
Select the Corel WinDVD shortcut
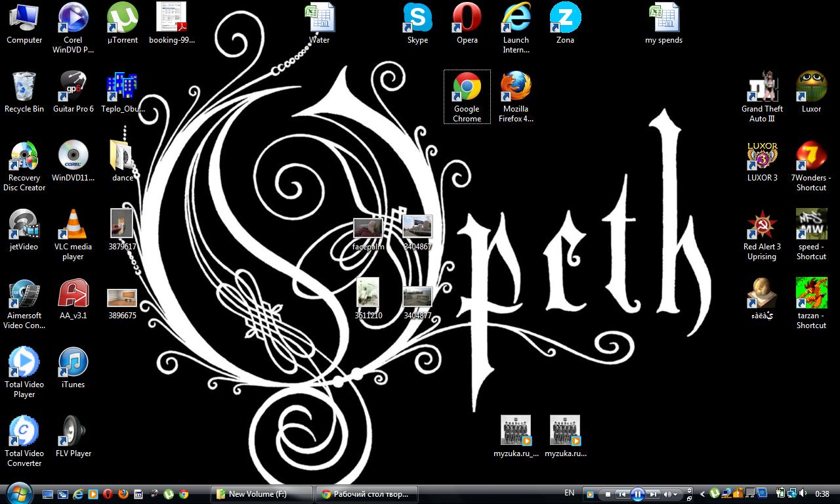(73, 28)
